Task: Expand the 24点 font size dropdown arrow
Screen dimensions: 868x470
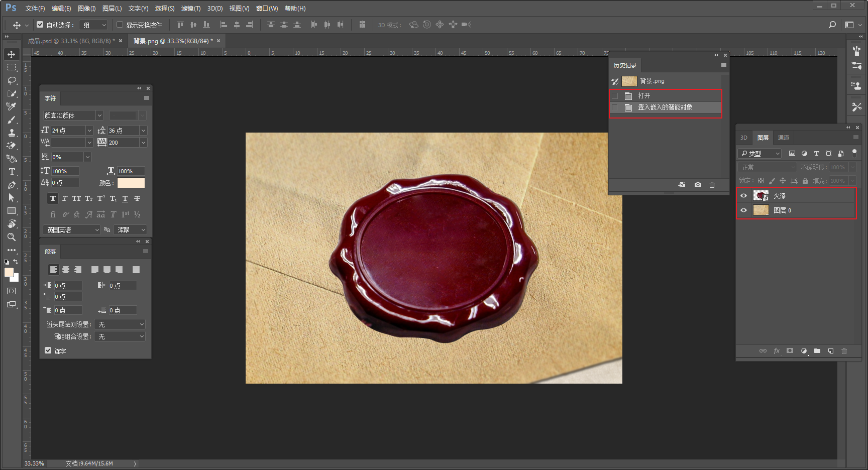Action: click(89, 131)
